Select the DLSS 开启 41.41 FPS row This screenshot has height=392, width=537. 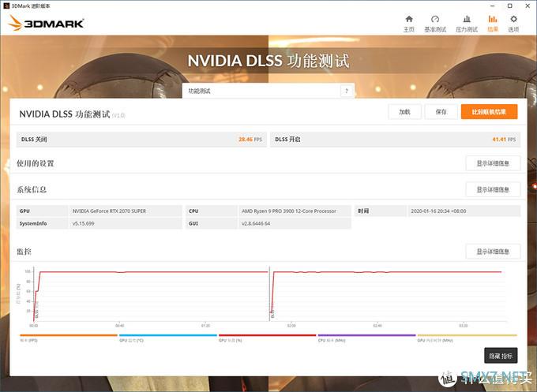(395, 140)
